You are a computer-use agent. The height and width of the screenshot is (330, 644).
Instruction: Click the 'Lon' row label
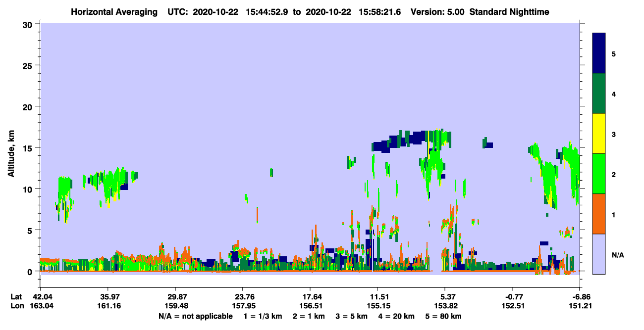click(16, 306)
